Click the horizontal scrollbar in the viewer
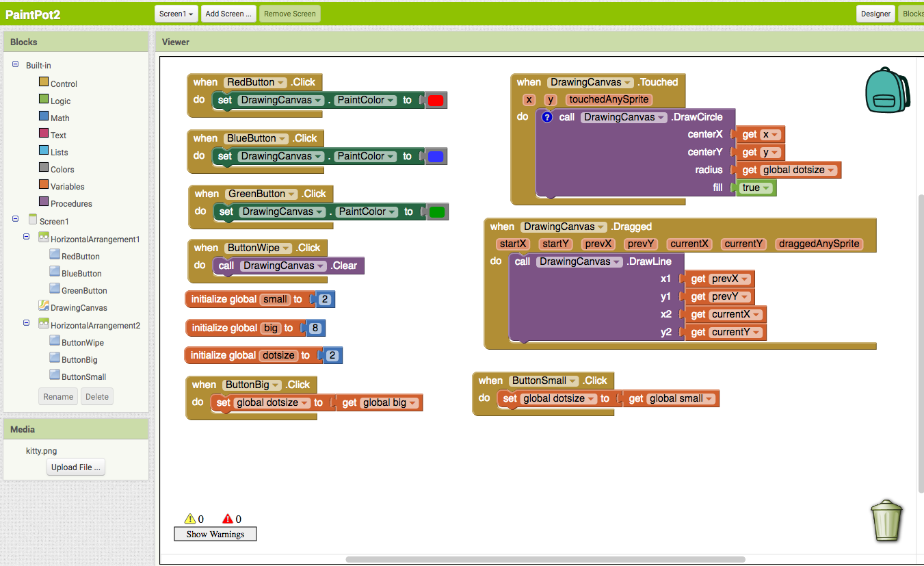The width and height of the screenshot is (924, 566). pos(544,559)
